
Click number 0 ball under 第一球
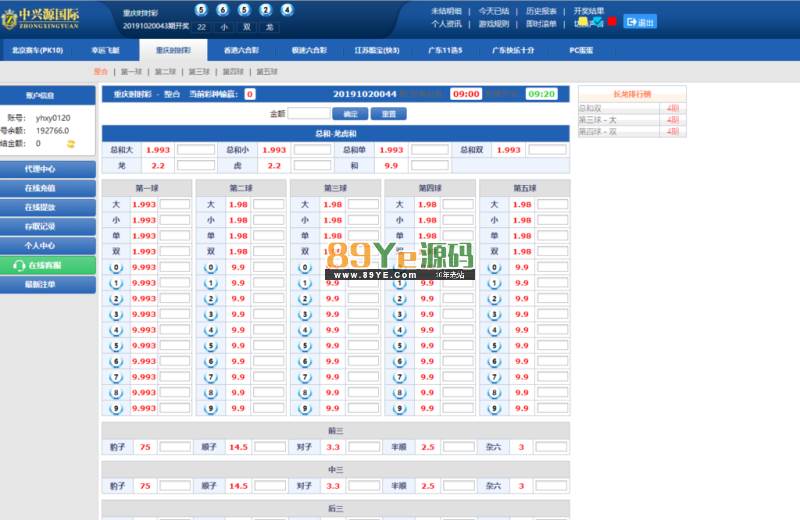116,267
